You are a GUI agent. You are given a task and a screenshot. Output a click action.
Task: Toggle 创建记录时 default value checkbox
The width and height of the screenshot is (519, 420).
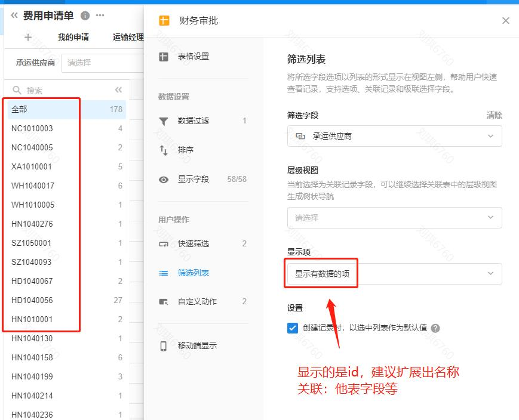[293, 328]
